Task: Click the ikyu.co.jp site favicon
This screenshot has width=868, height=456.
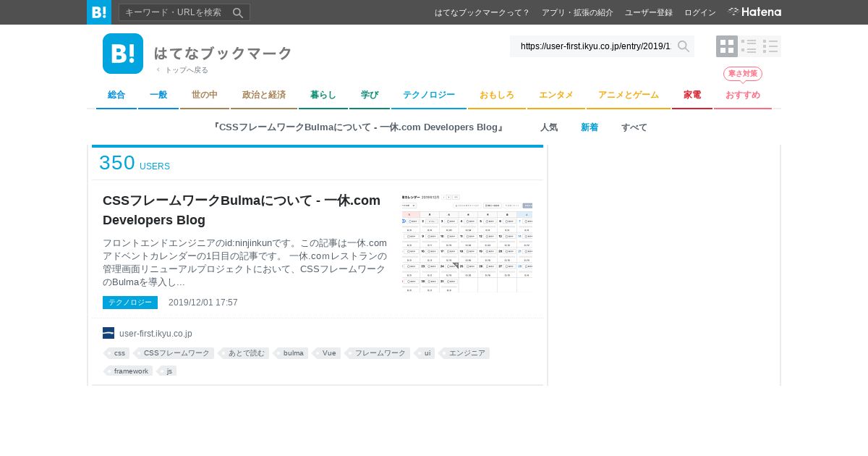Action: (x=109, y=333)
